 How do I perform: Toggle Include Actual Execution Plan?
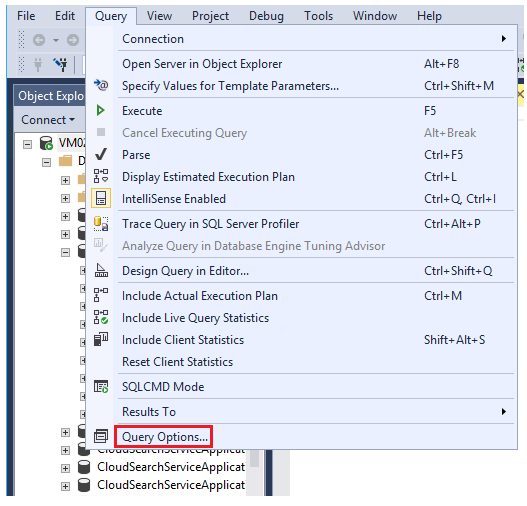point(301,296)
